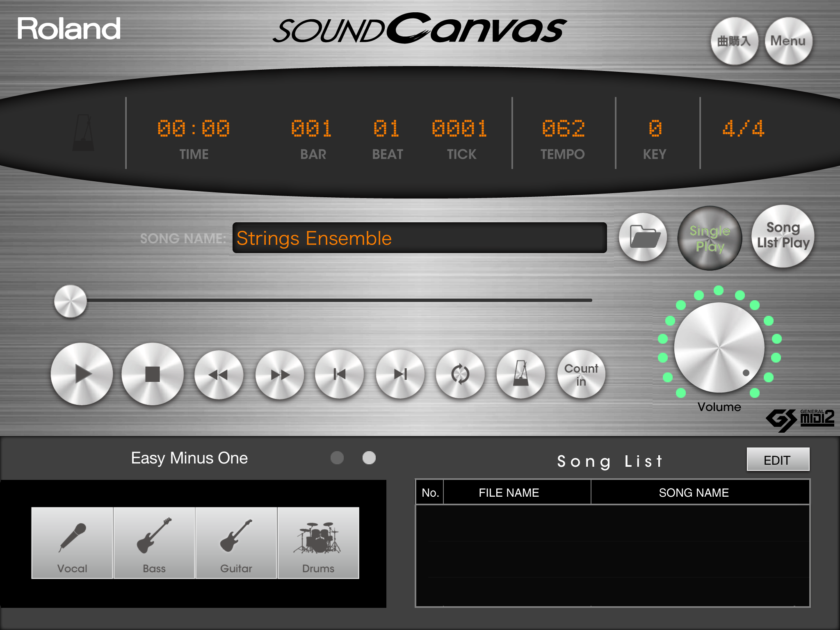Toggle the repeat loop button

(x=460, y=374)
